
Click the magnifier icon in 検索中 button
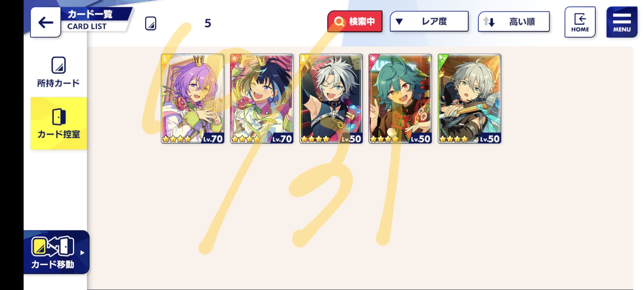(339, 21)
